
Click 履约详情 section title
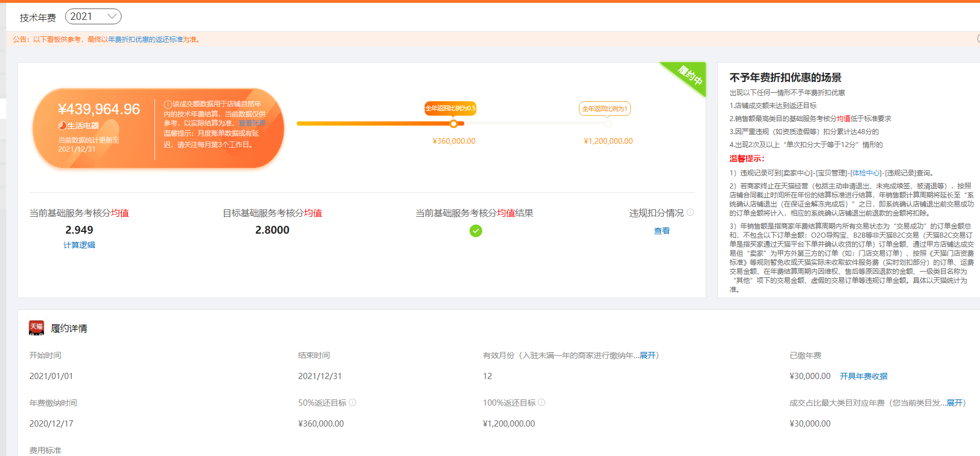click(x=69, y=328)
